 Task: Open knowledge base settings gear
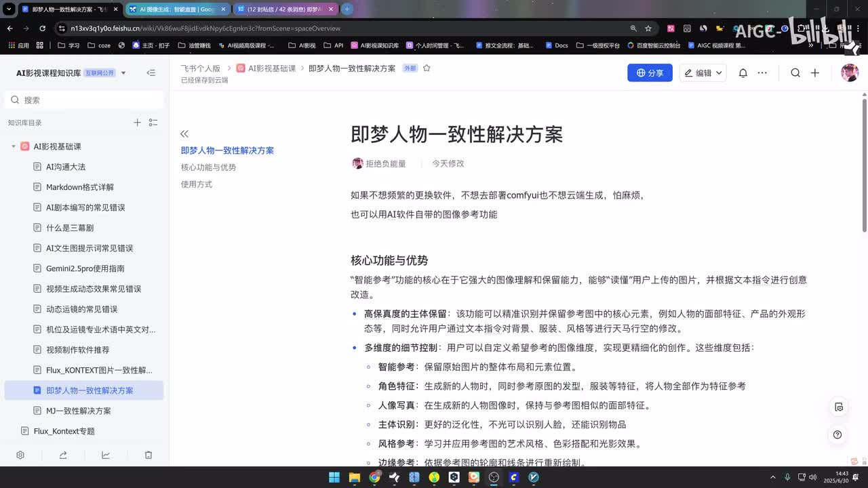[20, 455]
